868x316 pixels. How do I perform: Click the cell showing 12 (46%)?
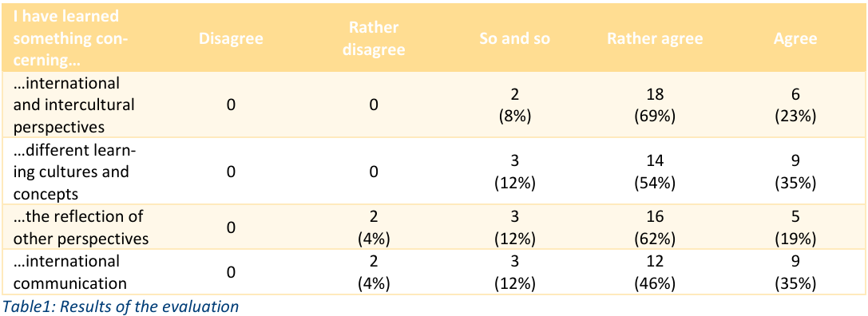[x=655, y=271]
